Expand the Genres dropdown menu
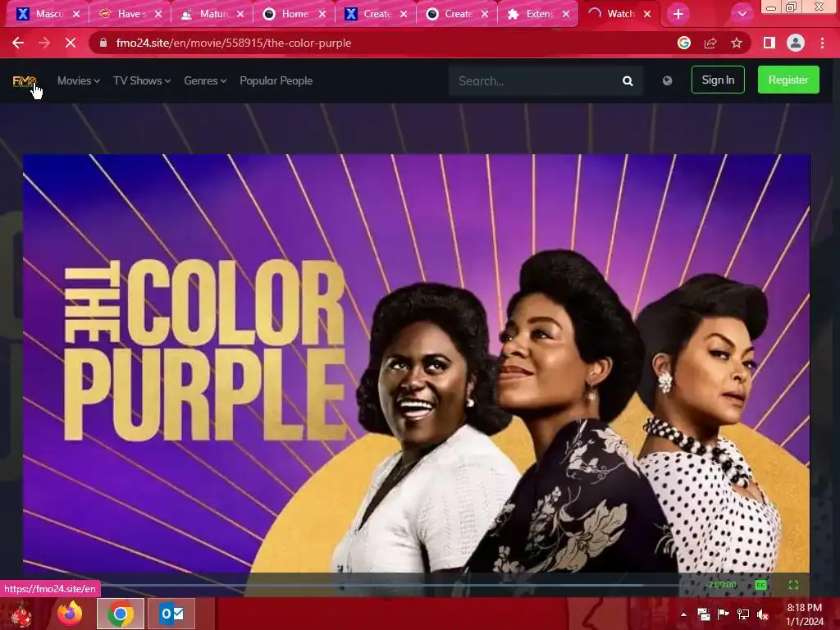 click(x=205, y=81)
